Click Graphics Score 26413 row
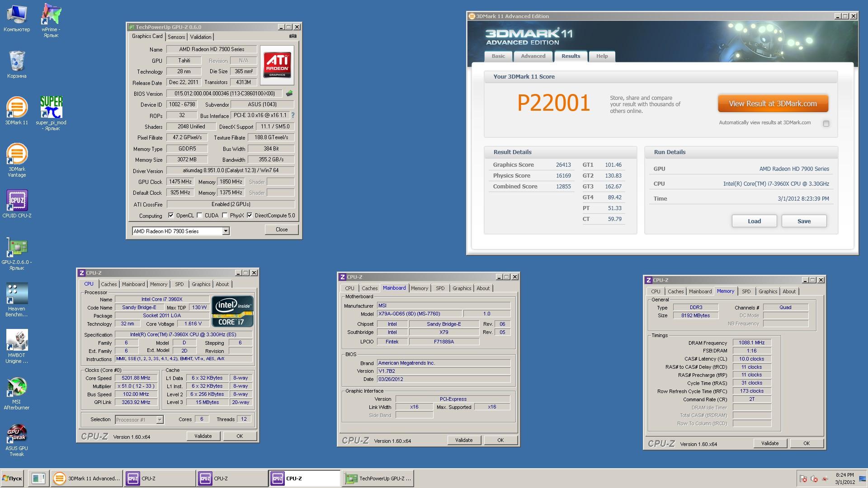Viewport: 868px width, 488px height. 532,165
